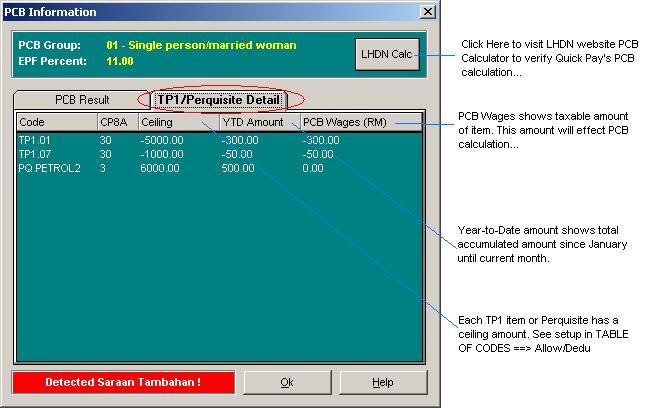Click the EPF Percent value 11.00
Screen dimensions: 652x408
120,62
